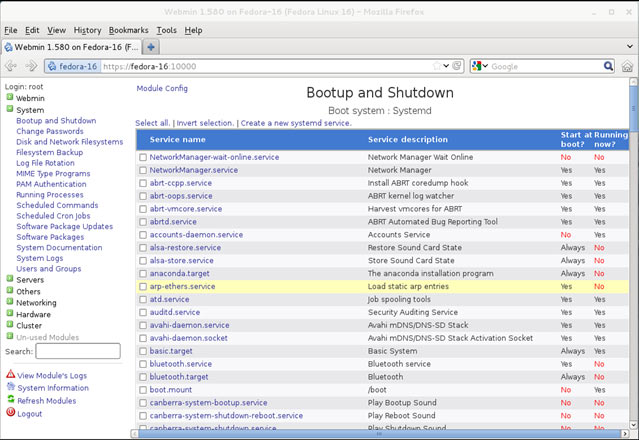Collapse the System category in sidebar
Screen dimensions: 639x440
[x=10, y=109]
